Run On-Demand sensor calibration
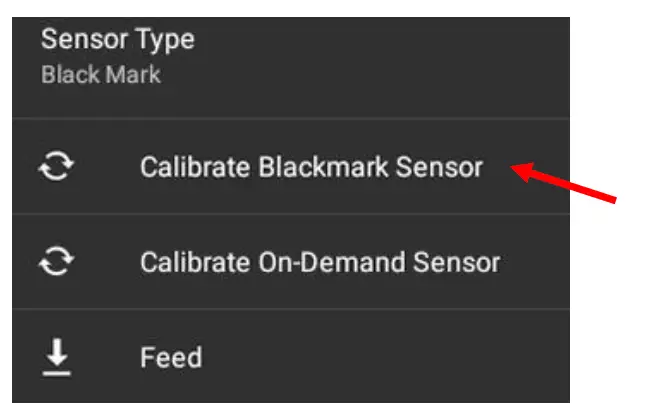 click(x=319, y=263)
